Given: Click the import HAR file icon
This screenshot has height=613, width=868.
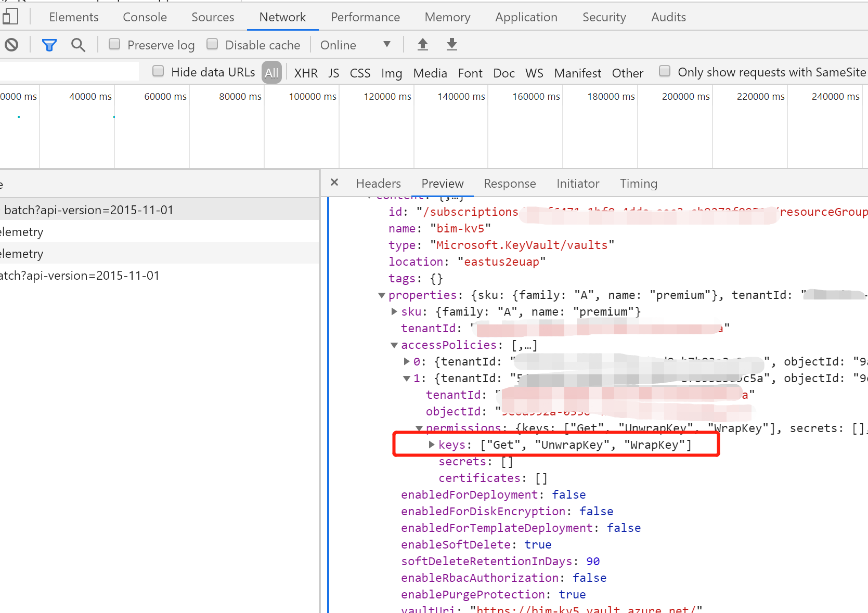Looking at the screenshot, I should click(x=422, y=45).
